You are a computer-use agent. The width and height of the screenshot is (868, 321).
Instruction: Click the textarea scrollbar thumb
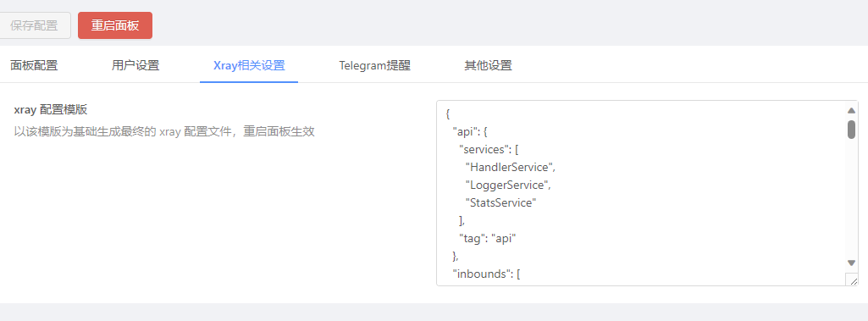pyautogui.click(x=851, y=130)
